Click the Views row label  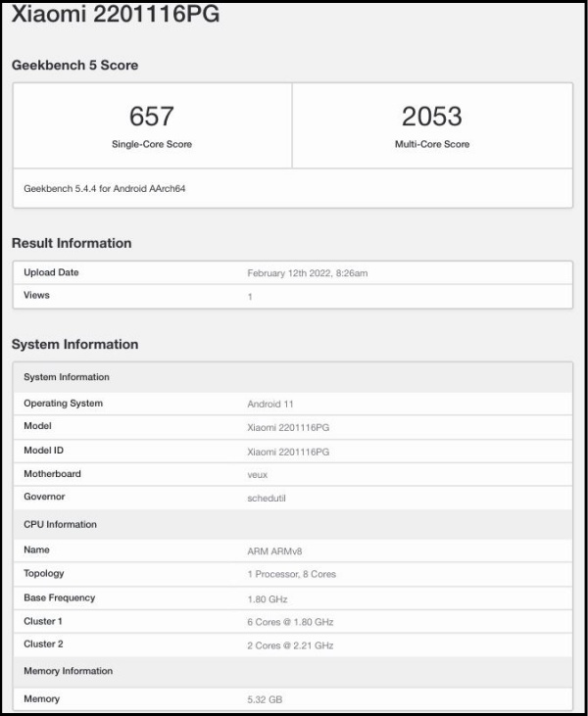tap(36, 295)
